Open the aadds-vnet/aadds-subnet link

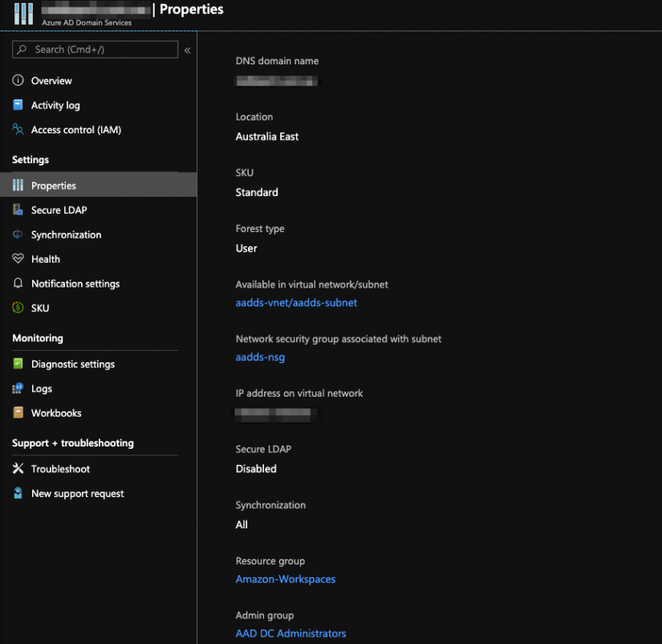coord(296,303)
